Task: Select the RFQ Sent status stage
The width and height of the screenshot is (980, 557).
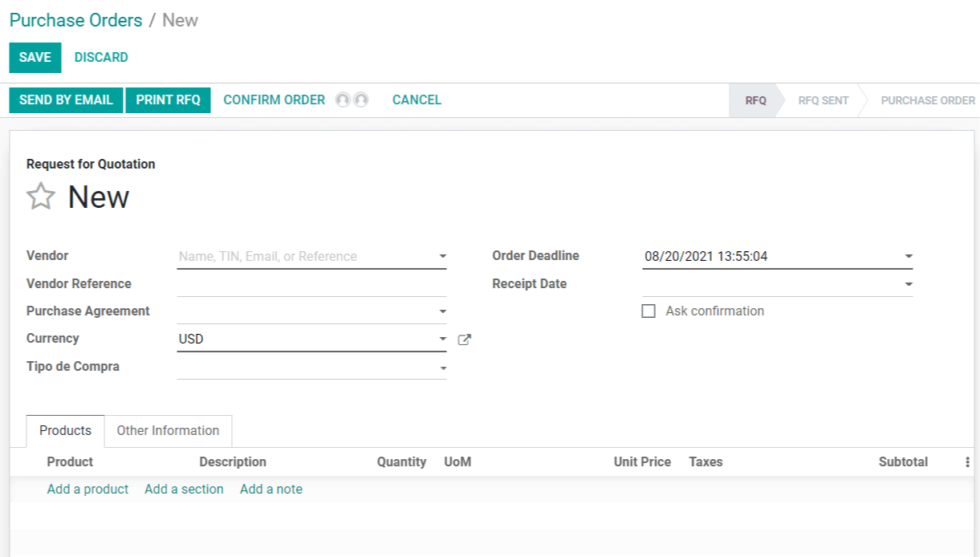Action: [823, 100]
